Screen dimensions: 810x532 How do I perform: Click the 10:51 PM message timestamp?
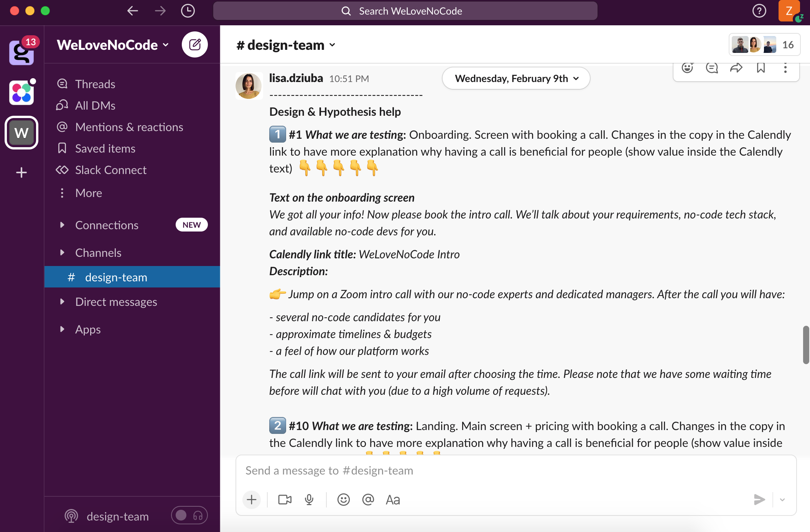click(349, 79)
